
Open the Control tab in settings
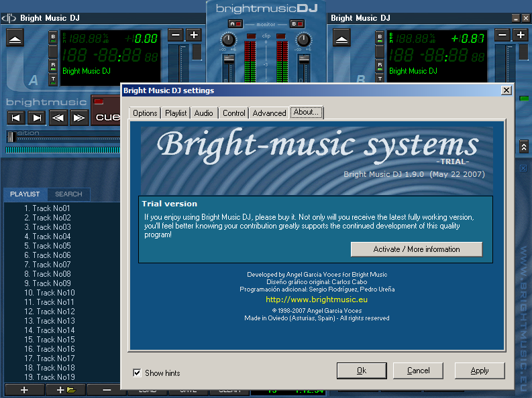[x=233, y=113]
